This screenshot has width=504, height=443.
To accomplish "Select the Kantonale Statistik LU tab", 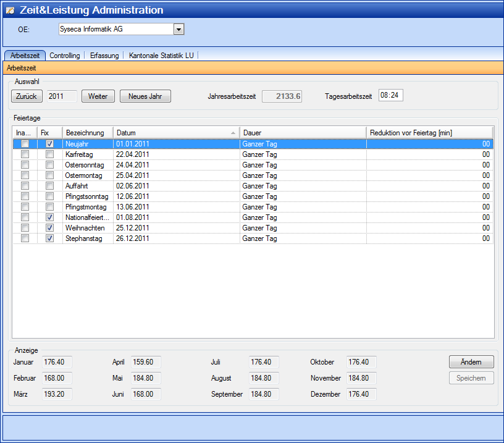I will [161, 56].
